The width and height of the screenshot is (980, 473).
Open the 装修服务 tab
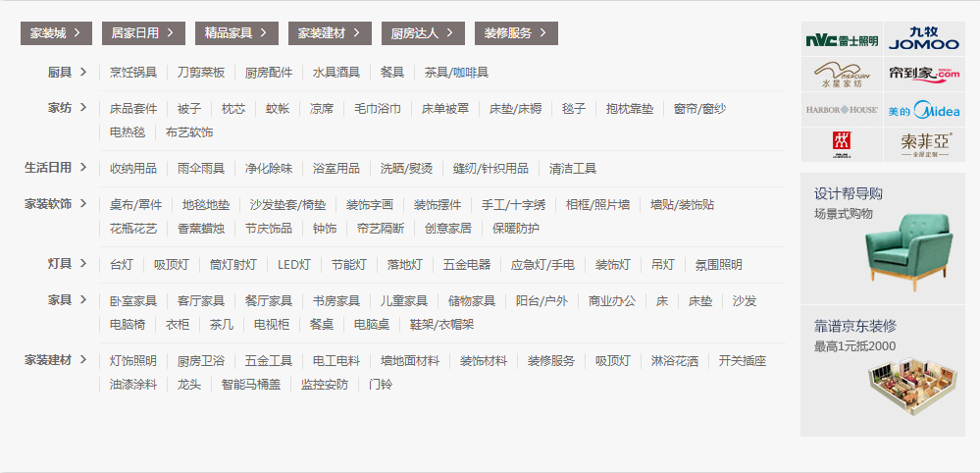click(516, 33)
